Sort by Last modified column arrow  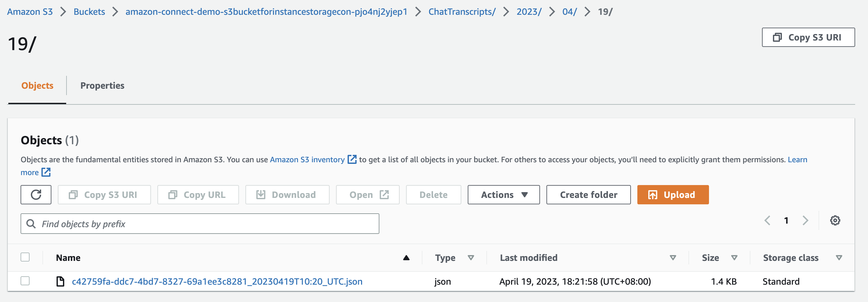[x=673, y=258]
